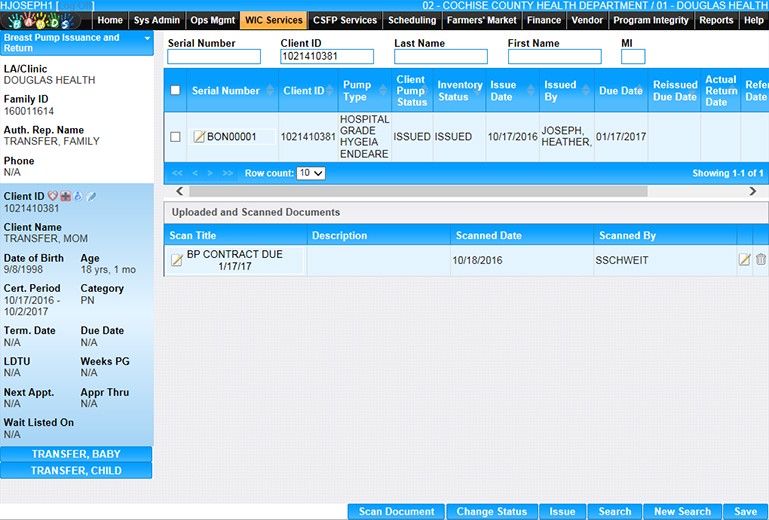Click the Change Status button

(x=491, y=511)
